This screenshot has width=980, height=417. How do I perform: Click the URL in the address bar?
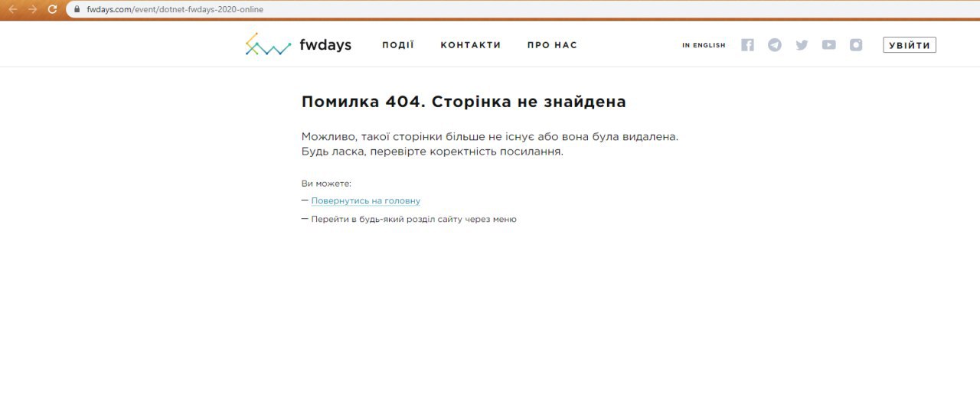click(175, 9)
